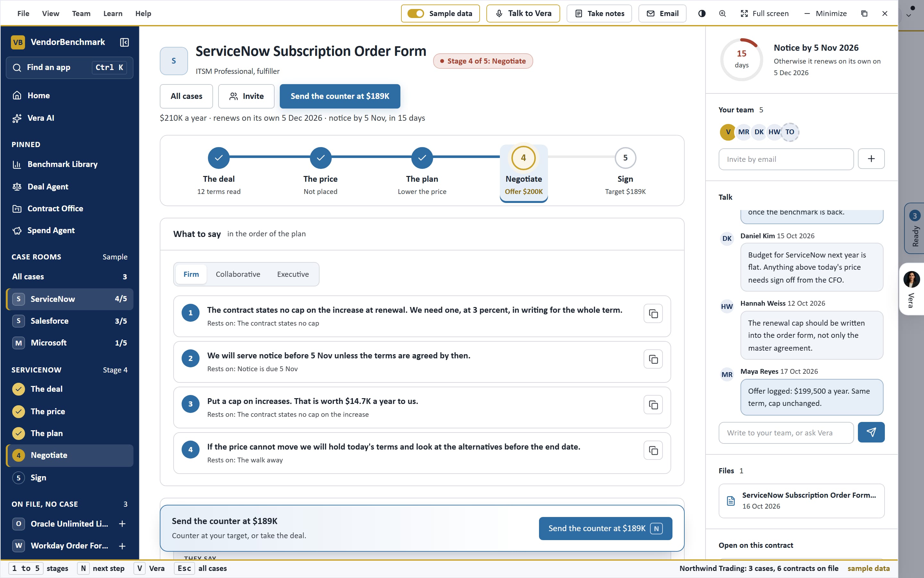Switch to the Collaborative tone tab
Image resolution: width=924 pixels, height=578 pixels.
pos(238,274)
